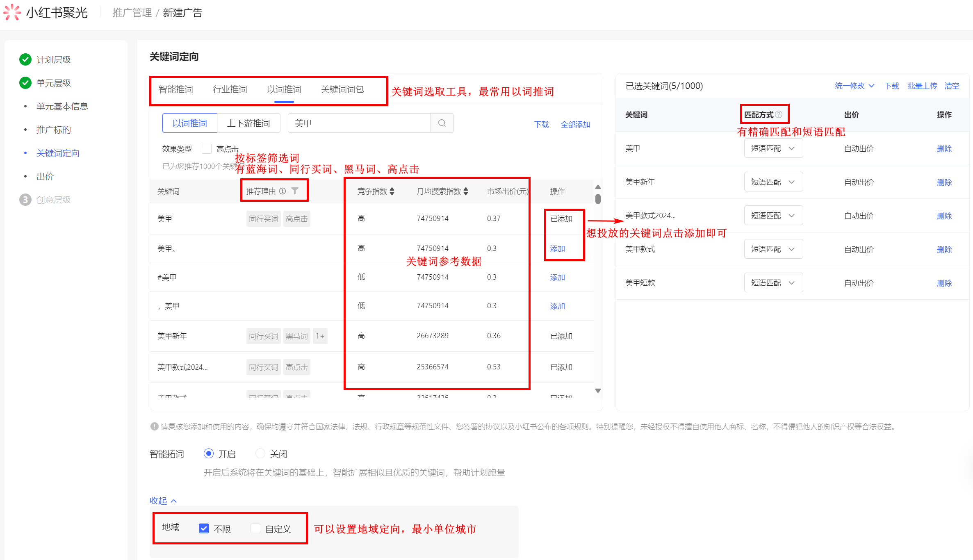Screen dimensions: 973x560
Task: Click 全部添加 link
Action: click(x=575, y=124)
